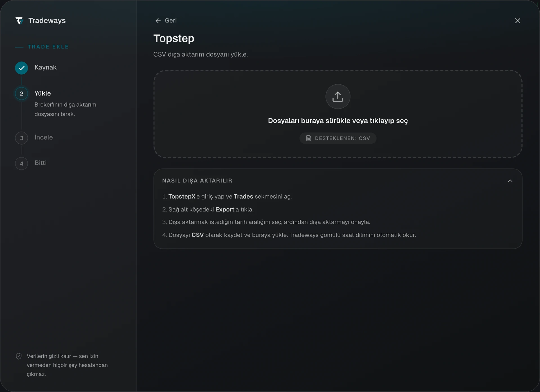This screenshot has width=540, height=392.
Task: Click the document icon in CSV badge
Action: [309, 138]
